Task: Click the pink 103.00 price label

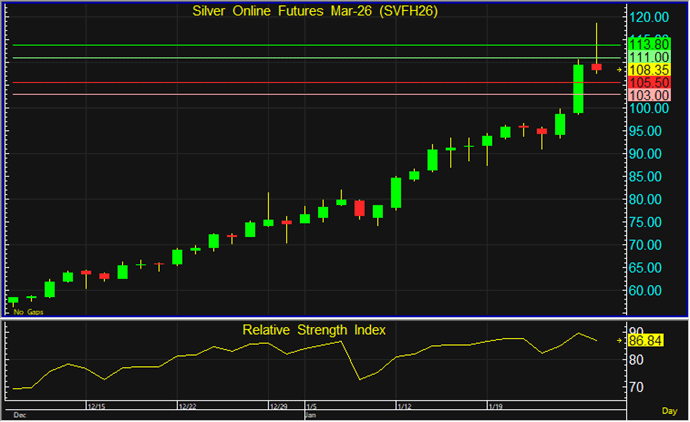Action: pos(649,94)
